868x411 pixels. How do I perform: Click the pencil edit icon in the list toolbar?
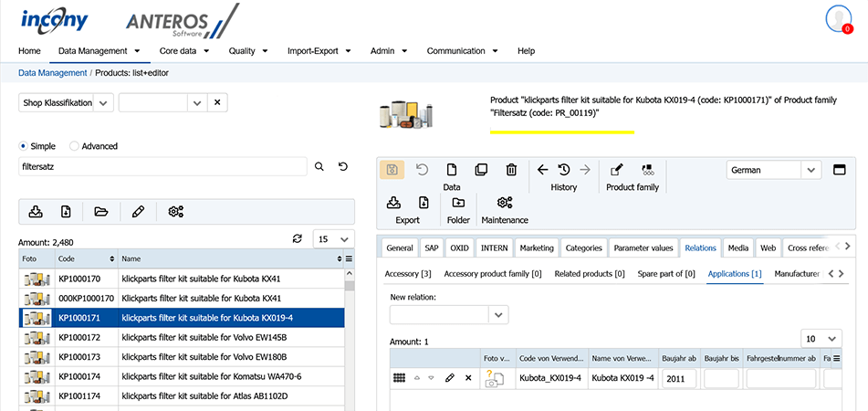click(139, 211)
